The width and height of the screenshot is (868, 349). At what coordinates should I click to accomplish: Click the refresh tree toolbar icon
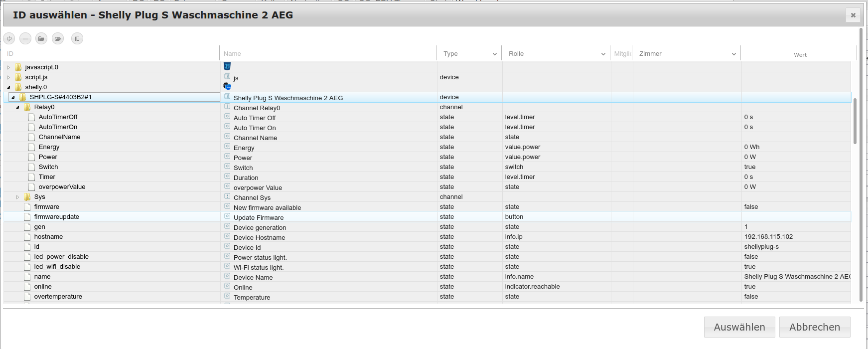click(9, 38)
